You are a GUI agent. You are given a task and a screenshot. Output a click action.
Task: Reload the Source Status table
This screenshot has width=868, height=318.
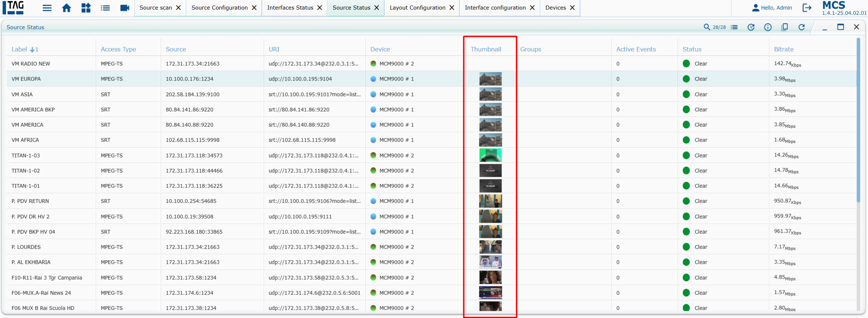[x=801, y=27]
